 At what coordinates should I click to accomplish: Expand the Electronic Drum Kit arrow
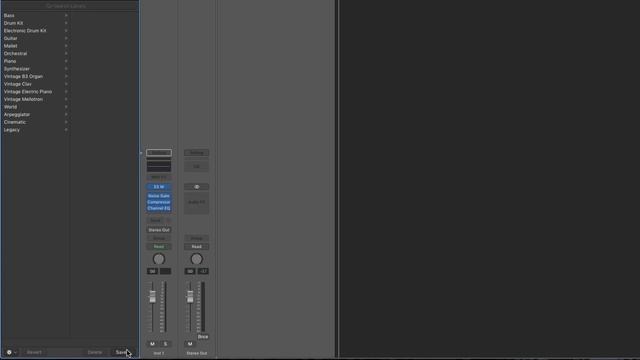point(66,31)
